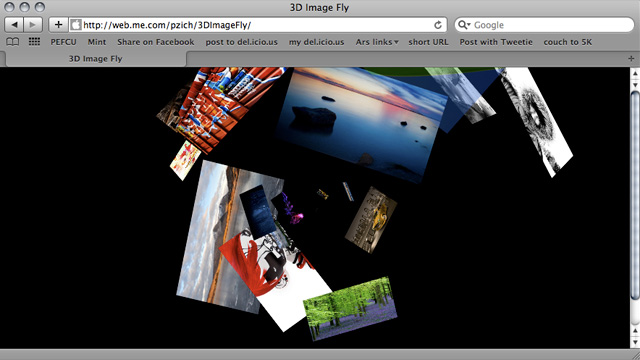This screenshot has width=640, height=360.
Task: Go forward with the Forward arrow button
Action: point(33,25)
